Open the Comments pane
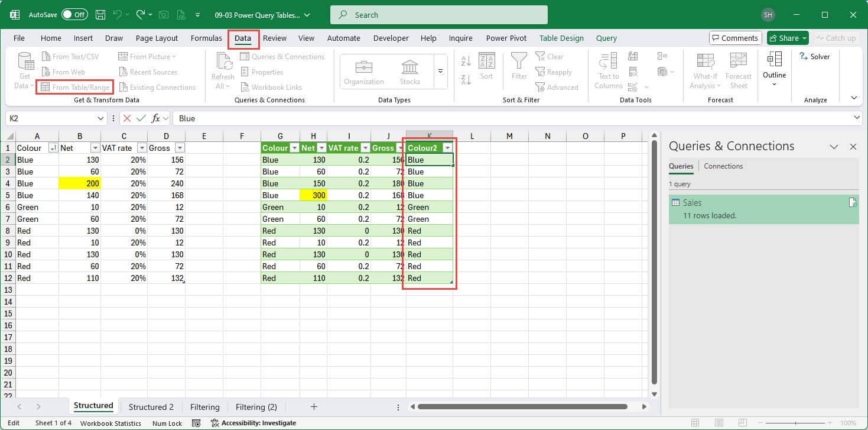Image resolution: width=868 pixels, height=430 pixels. [735, 37]
